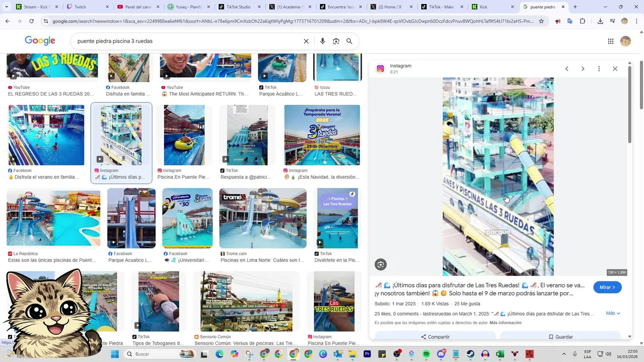Click the address bar URL field
The image size is (644, 362).
(x=292, y=21)
